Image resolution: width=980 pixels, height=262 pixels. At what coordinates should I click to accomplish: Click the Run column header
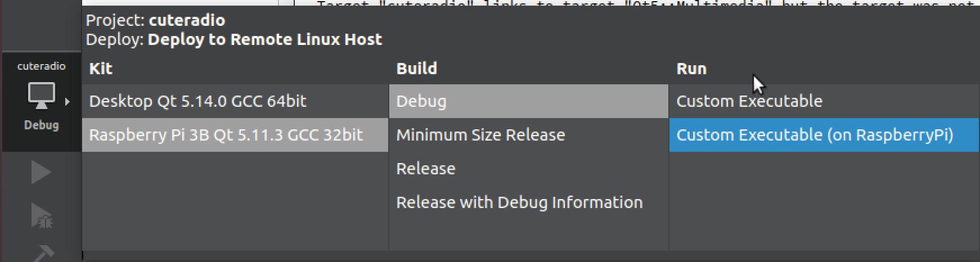click(691, 69)
